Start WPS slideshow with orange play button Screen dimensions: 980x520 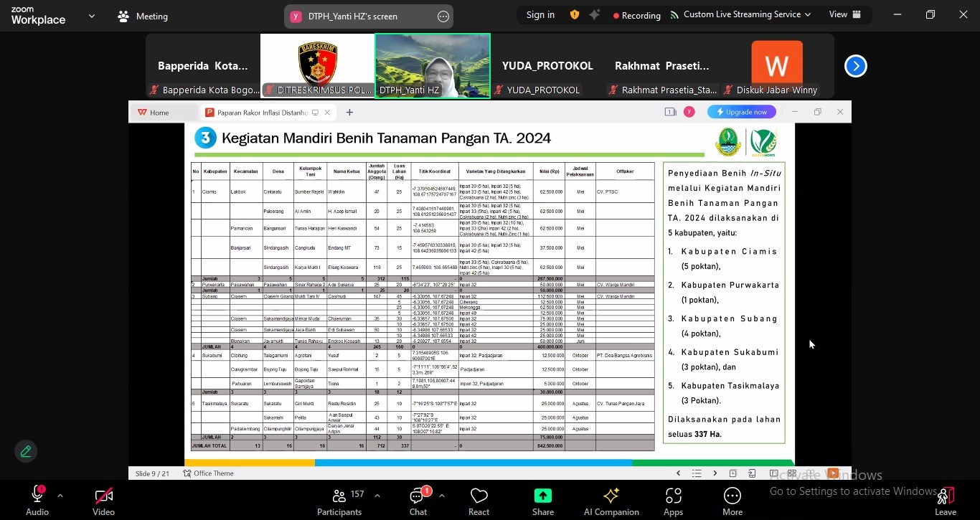coord(832,473)
